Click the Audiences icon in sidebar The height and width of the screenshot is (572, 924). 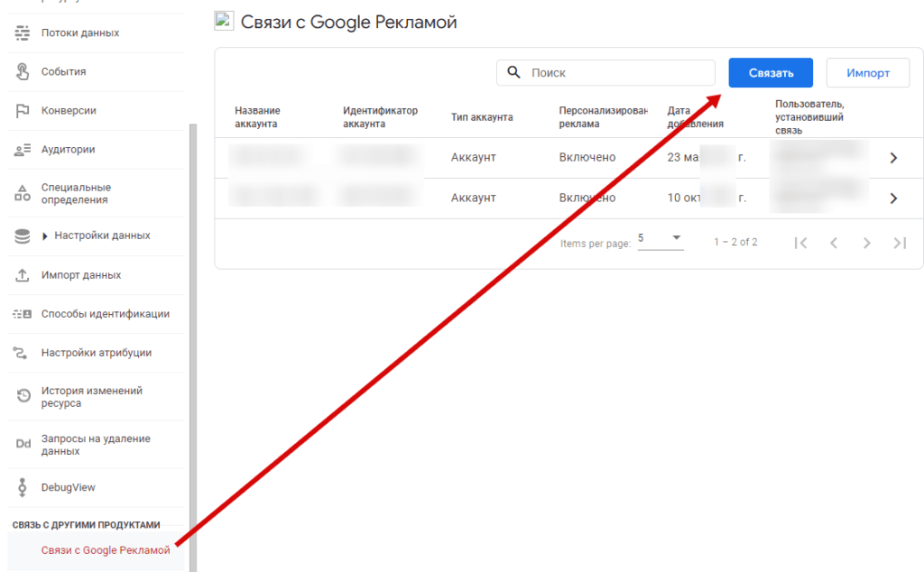click(x=23, y=150)
